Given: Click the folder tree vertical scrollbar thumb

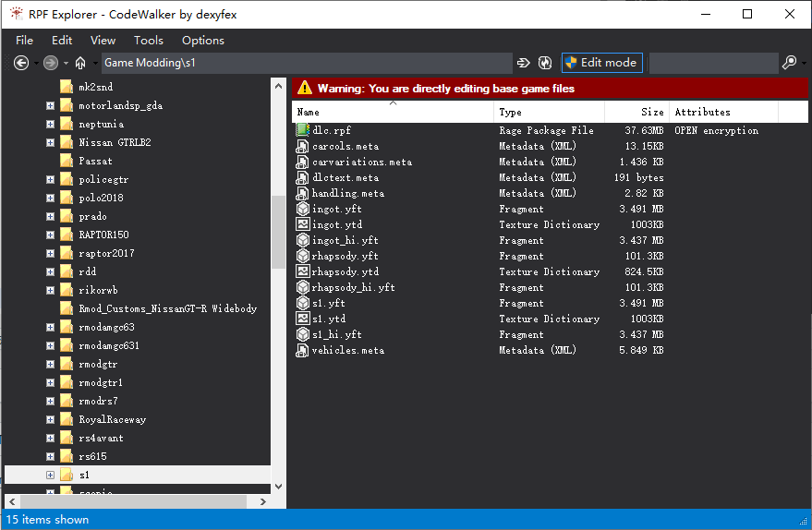Looking at the screenshot, I should 278,231.
